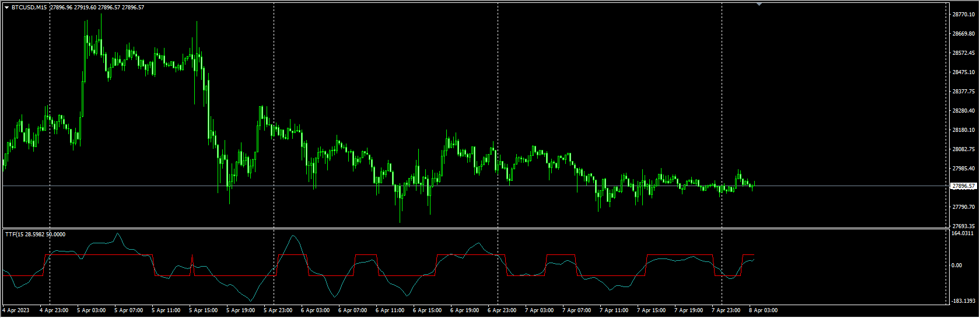
Task: Click the TTF(15 28.5982 50.0000 indicator label
Action: (x=35, y=235)
